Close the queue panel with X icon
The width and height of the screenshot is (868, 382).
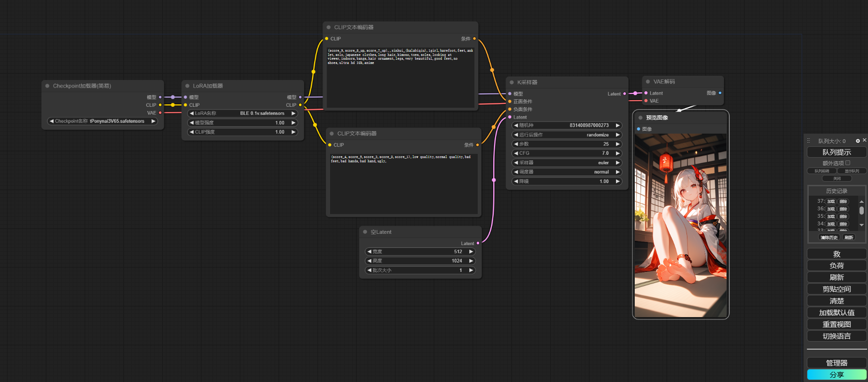click(x=864, y=140)
